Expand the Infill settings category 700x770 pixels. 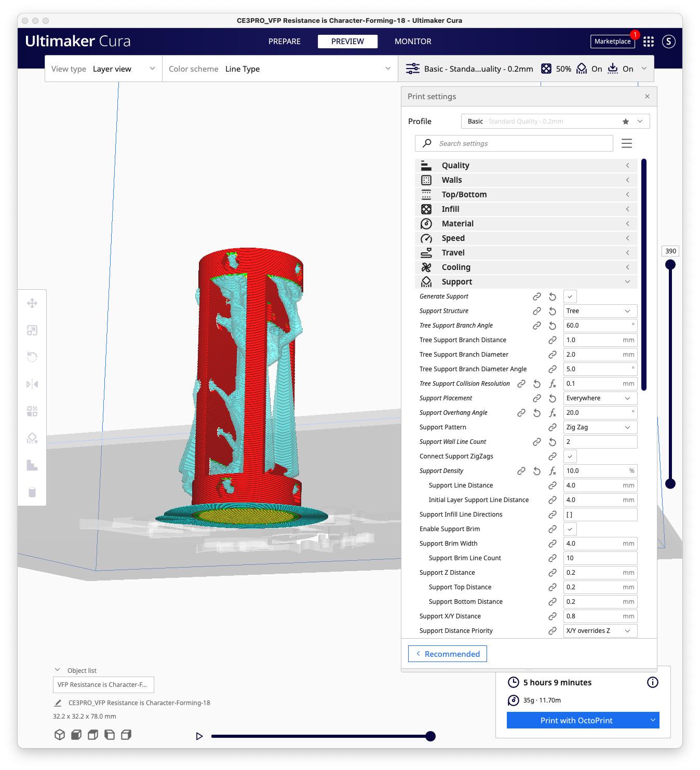(526, 209)
